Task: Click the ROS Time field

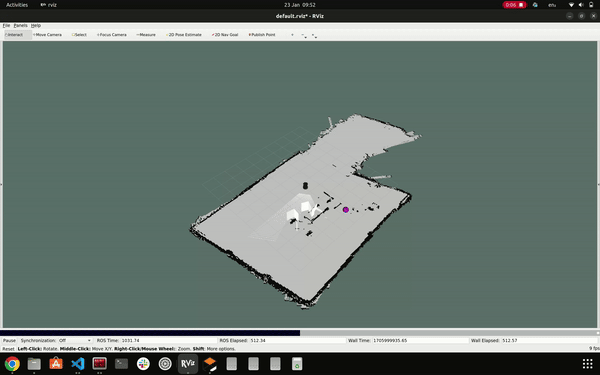Action: click(x=168, y=340)
